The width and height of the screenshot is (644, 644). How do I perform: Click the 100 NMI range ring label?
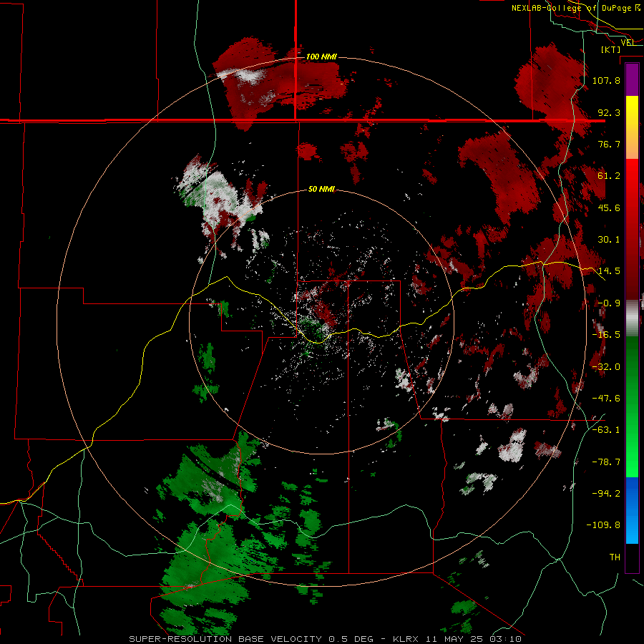point(321,57)
